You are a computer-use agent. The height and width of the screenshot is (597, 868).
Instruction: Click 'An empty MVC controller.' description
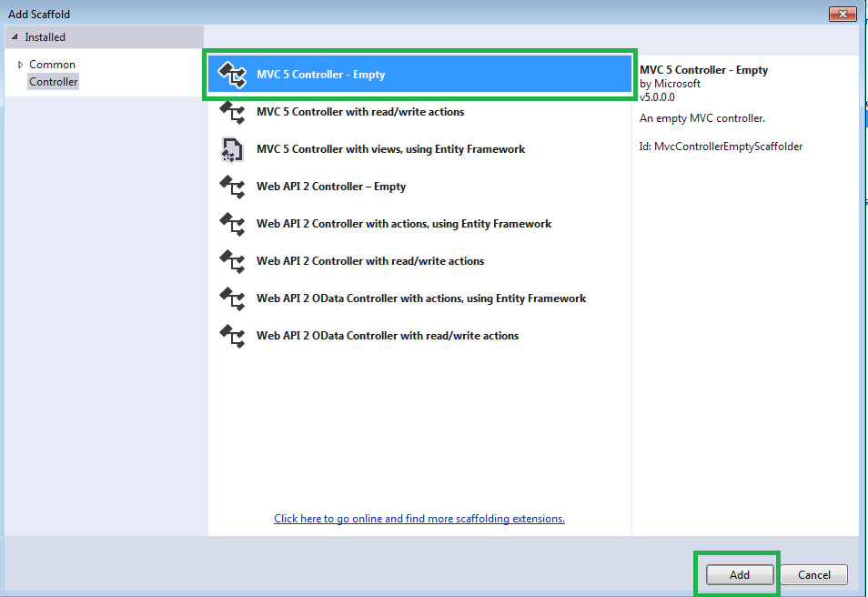pyautogui.click(x=701, y=118)
